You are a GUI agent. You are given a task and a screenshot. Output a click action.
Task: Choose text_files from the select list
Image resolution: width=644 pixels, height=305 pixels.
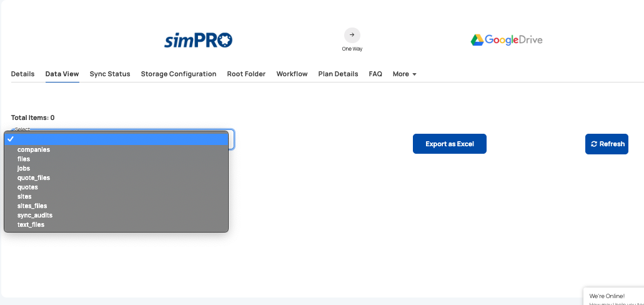tap(116, 225)
